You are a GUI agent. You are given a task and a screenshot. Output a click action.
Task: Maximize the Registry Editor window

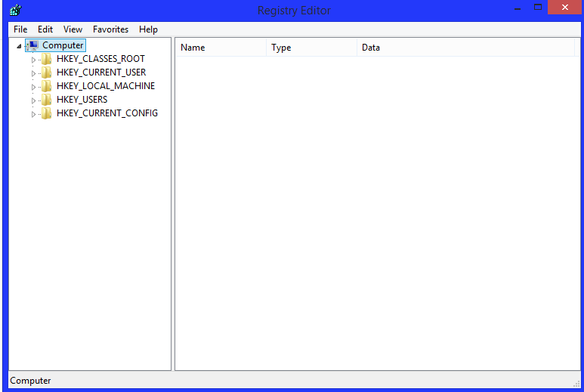(x=537, y=8)
